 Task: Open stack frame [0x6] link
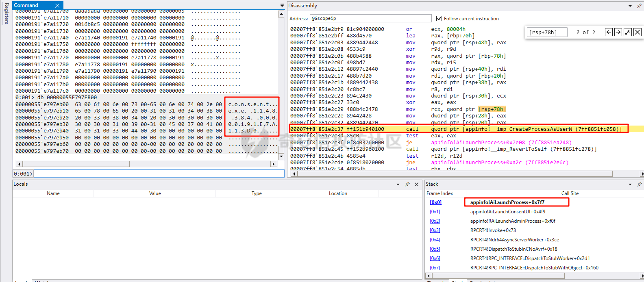pos(435,258)
